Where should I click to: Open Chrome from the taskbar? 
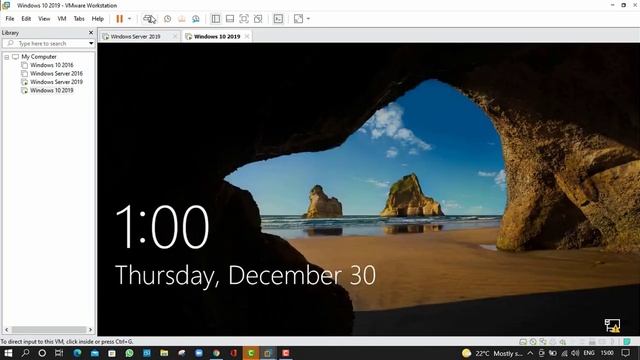coord(216,353)
